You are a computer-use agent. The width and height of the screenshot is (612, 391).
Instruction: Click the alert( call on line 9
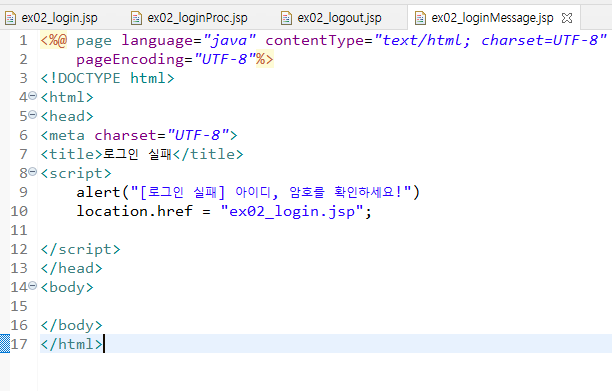(x=102, y=192)
